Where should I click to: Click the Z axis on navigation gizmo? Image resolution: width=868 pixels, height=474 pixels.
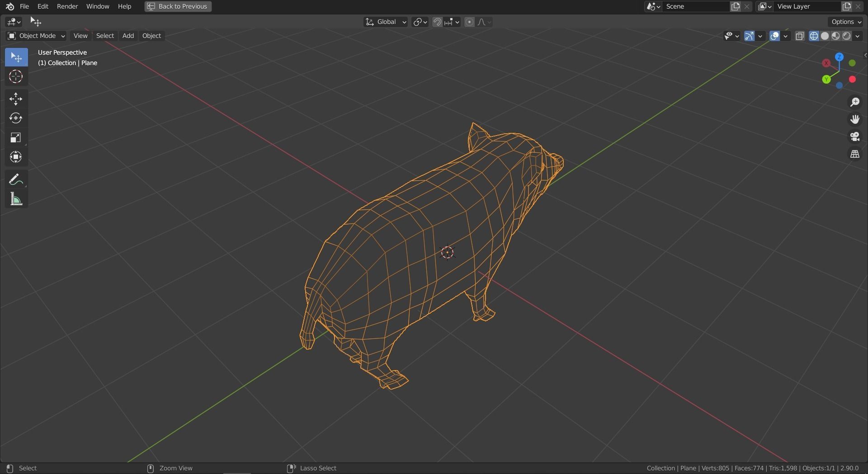coord(840,57)
